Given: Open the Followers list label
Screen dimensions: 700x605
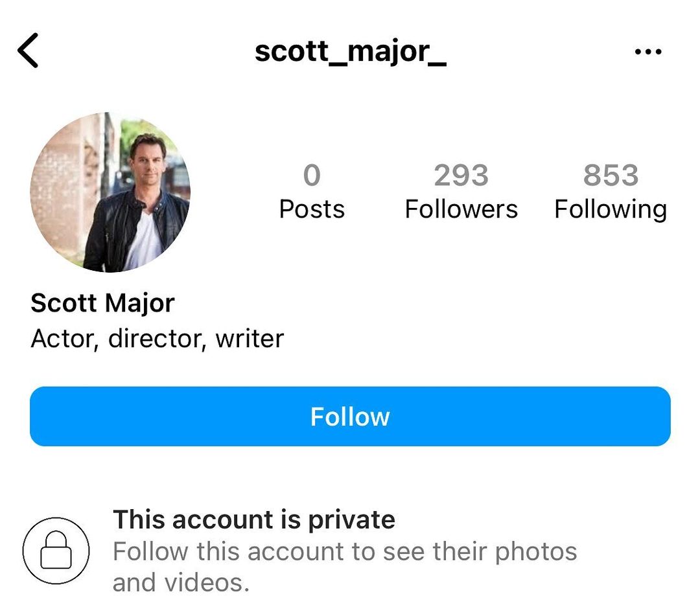Looking at the screenshot, I should tap(461, 209).
